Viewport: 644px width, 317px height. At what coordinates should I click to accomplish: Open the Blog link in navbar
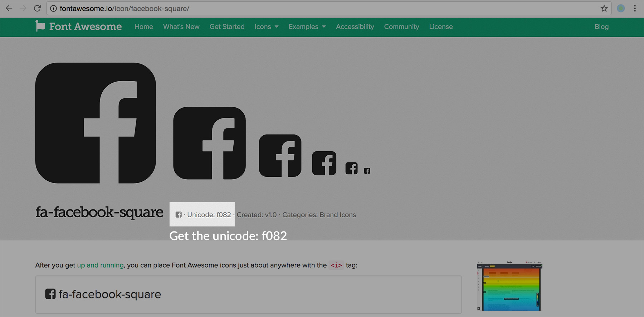tap(602, 27)
